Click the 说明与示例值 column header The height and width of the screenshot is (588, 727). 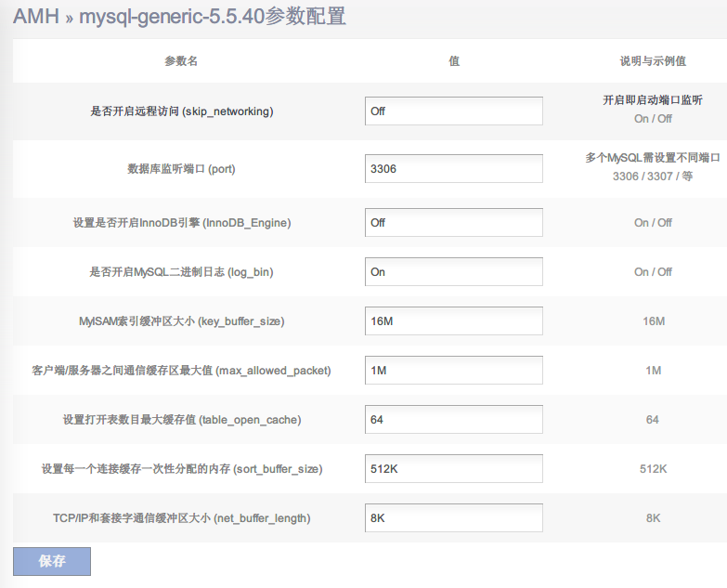[653, 61]
